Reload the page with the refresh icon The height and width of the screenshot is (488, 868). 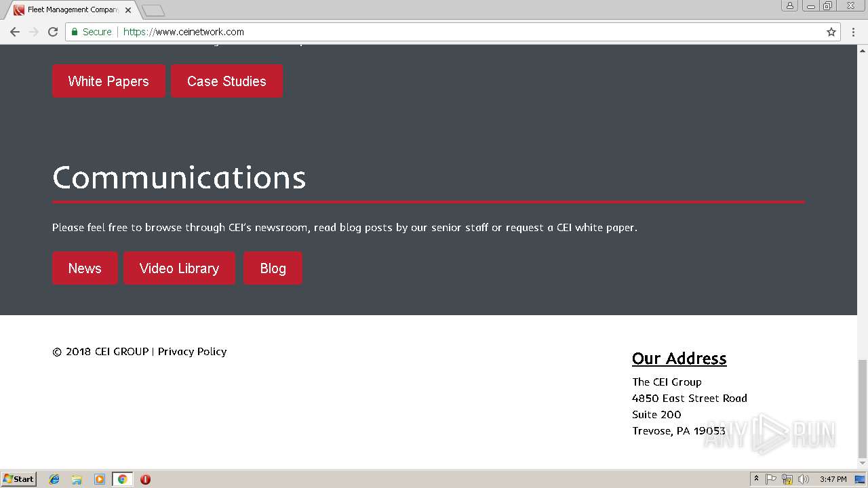pos(53,32)
